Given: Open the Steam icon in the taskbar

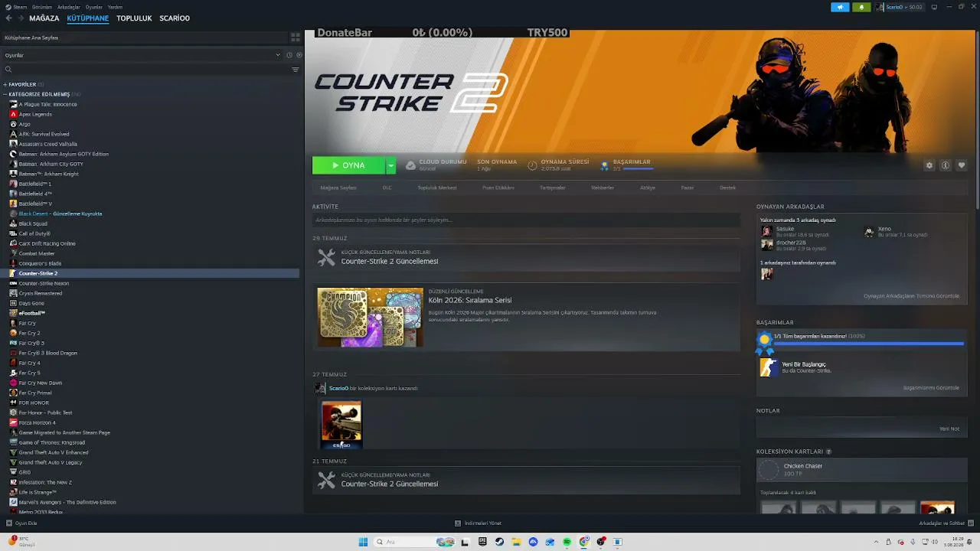Looking at the screenshot, I should click(499, 542).
